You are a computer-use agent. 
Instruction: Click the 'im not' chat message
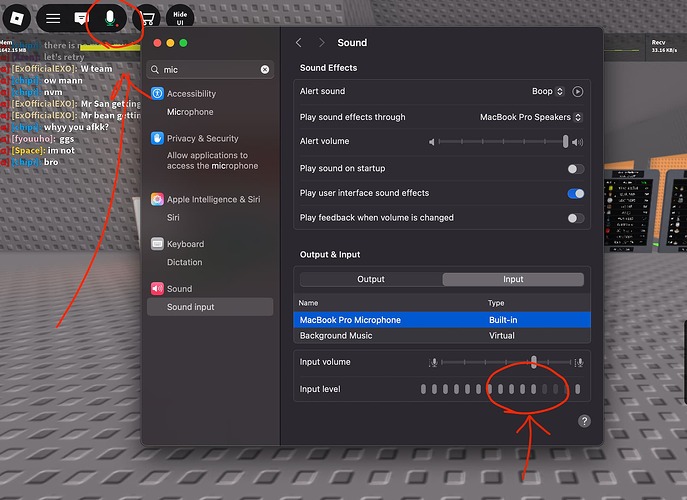61,150
